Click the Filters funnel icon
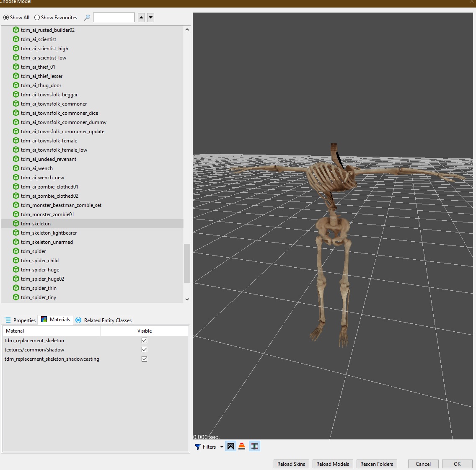Viewport: 476px width, 470px height. coord(198,447)
